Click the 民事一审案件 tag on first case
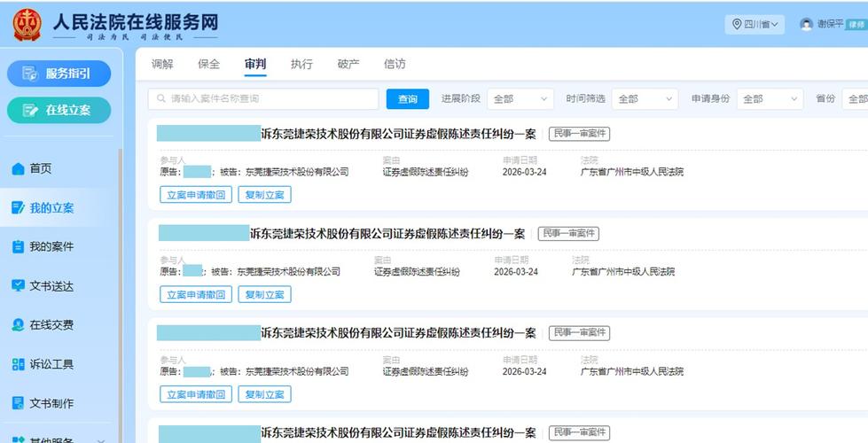This screenshot has height=443, width=868. pos(580,133)
